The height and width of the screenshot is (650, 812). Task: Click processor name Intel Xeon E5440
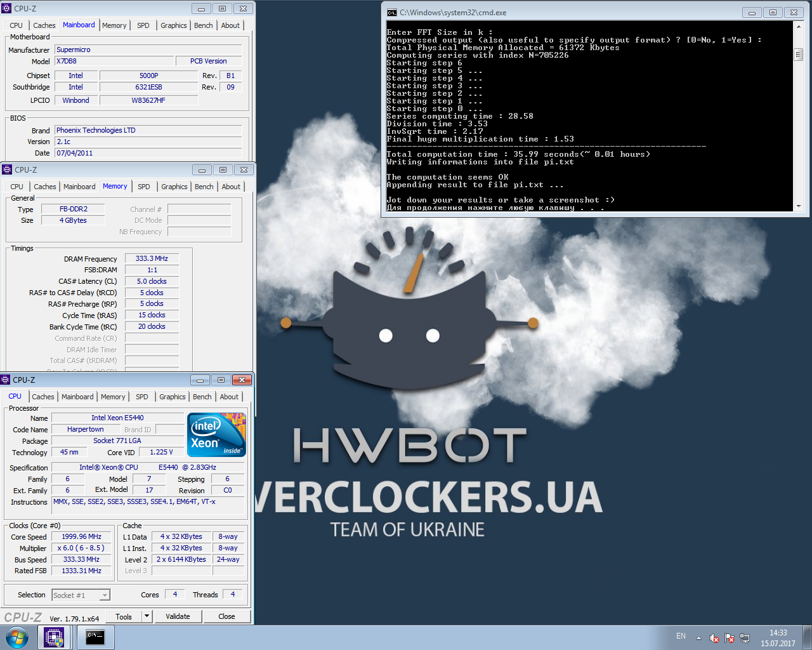[117, 418]
